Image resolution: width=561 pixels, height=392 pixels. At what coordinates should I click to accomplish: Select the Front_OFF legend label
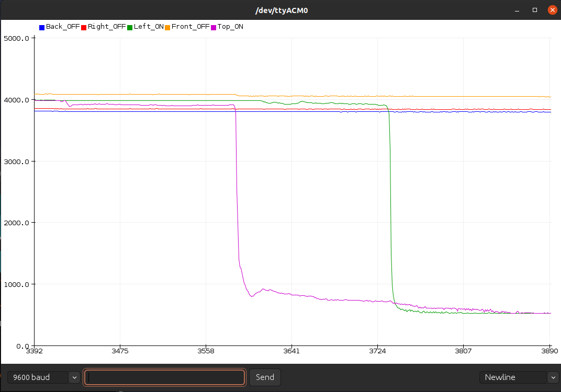(190, 27)
